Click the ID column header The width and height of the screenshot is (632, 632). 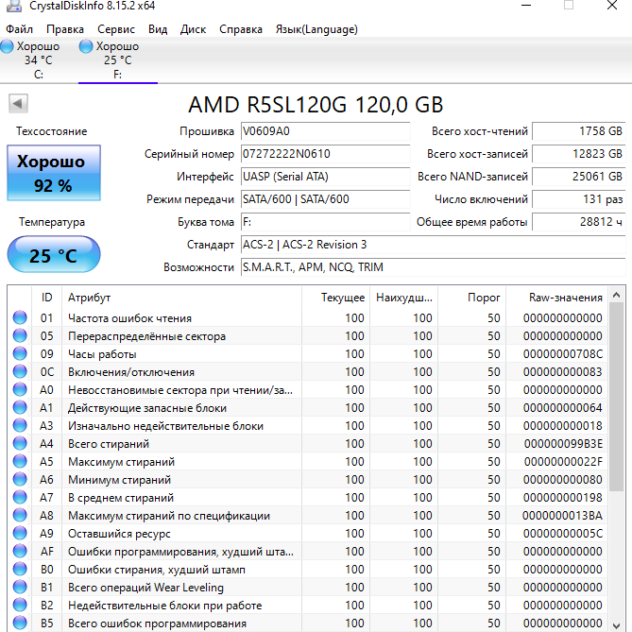47,297
